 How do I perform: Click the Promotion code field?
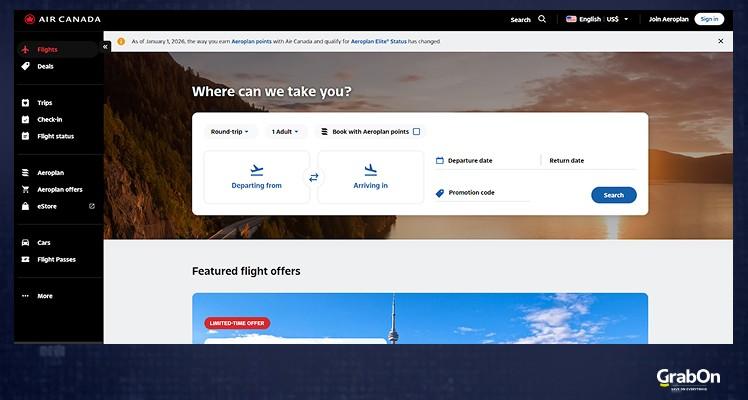pos(482,193)
